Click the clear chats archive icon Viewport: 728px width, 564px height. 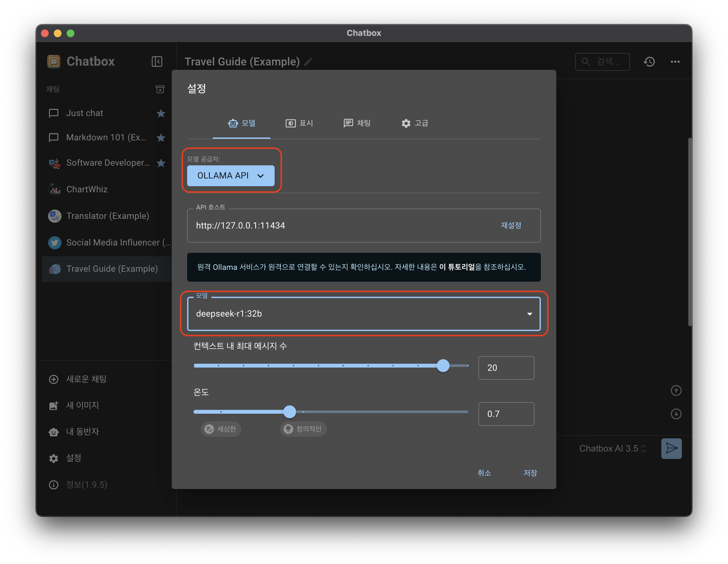[x=160, y=89]
